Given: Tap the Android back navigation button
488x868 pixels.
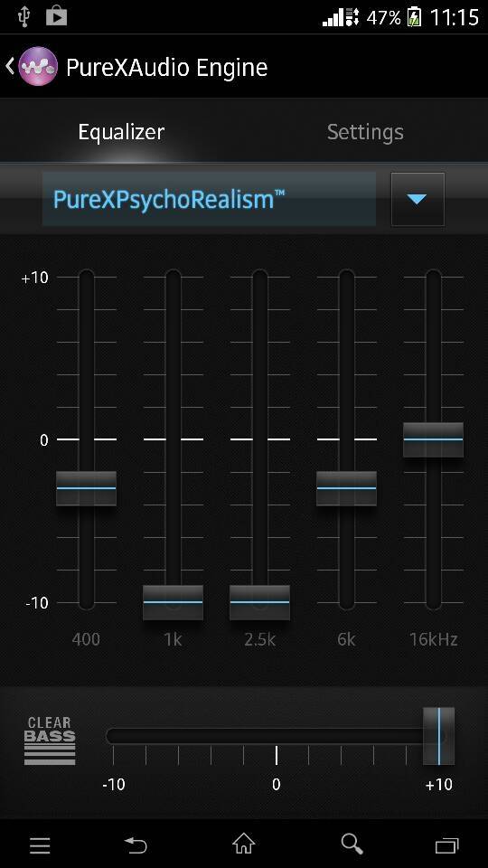Looking at the screenshot, I should [x=136, y=844].
